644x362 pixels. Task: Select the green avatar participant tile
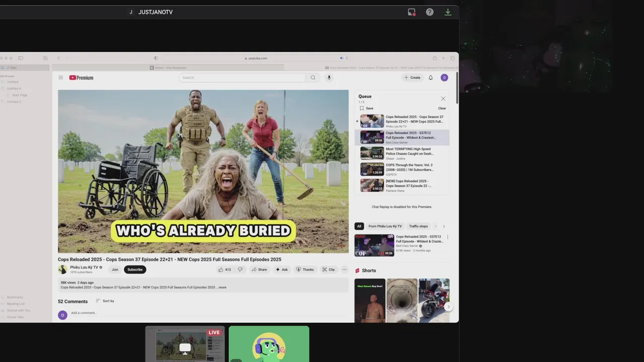(x=269, y=344)
